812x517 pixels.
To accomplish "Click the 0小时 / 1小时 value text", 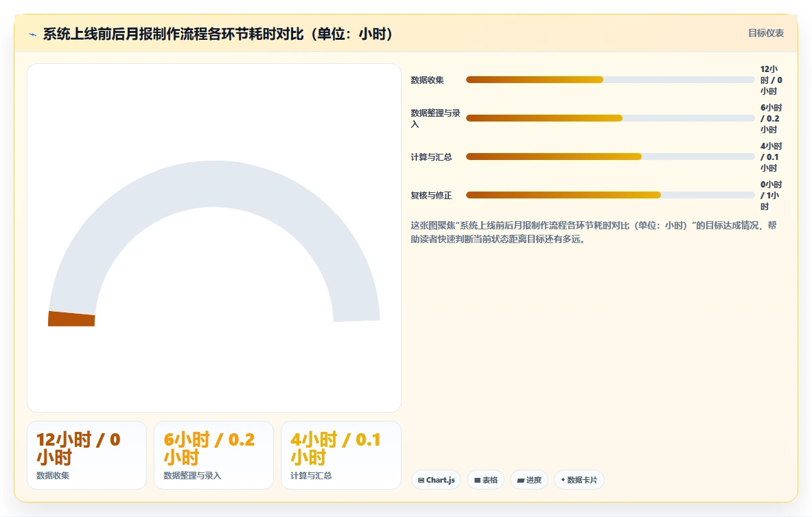I will tap(771, 195).
